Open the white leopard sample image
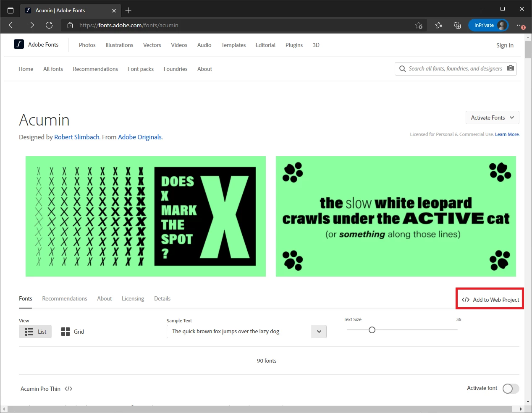Viewport: 532px width, 413px height. pyautogui.click(x=396, y=217)
